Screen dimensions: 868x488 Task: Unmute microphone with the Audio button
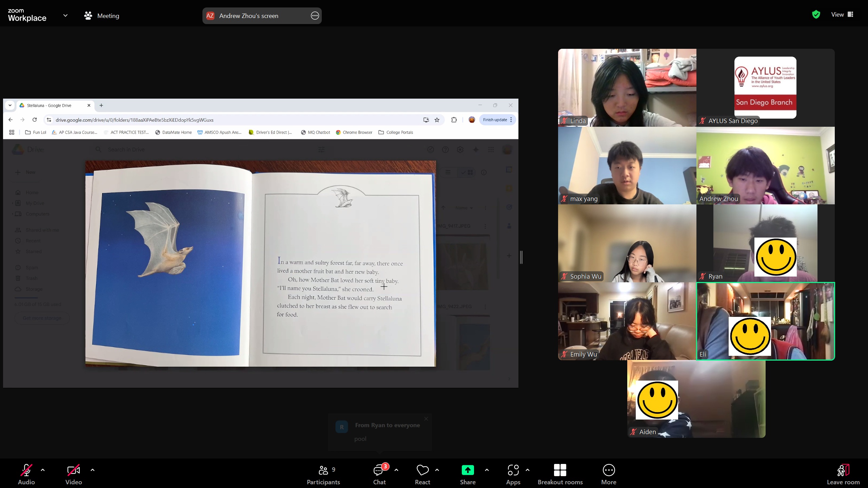point(26,474)
